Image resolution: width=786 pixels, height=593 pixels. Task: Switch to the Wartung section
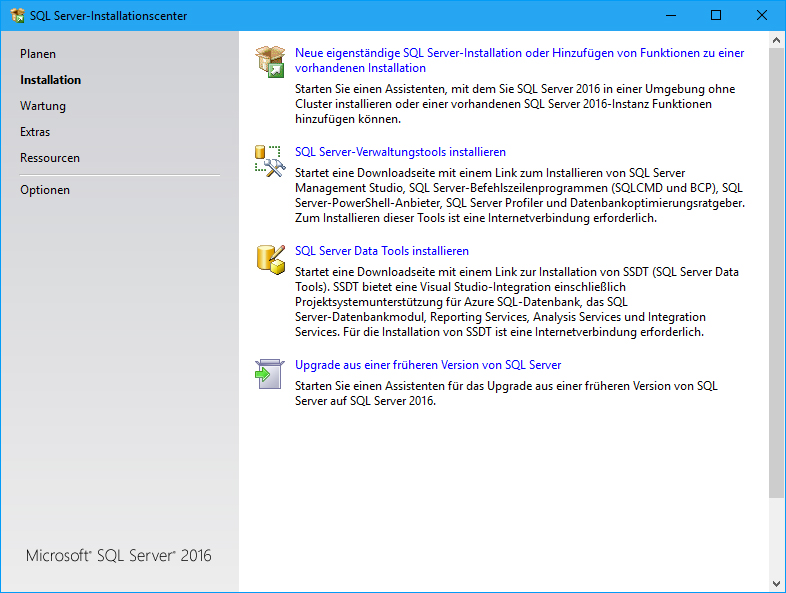(x=43, y=106)
